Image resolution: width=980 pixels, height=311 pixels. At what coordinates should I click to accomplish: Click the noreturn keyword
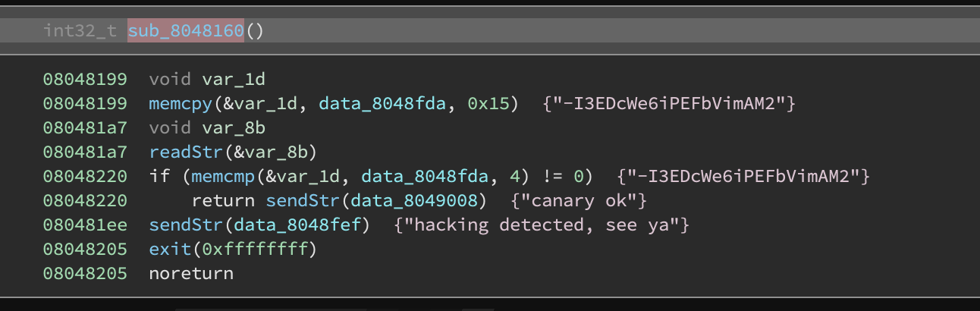(191, 273)
